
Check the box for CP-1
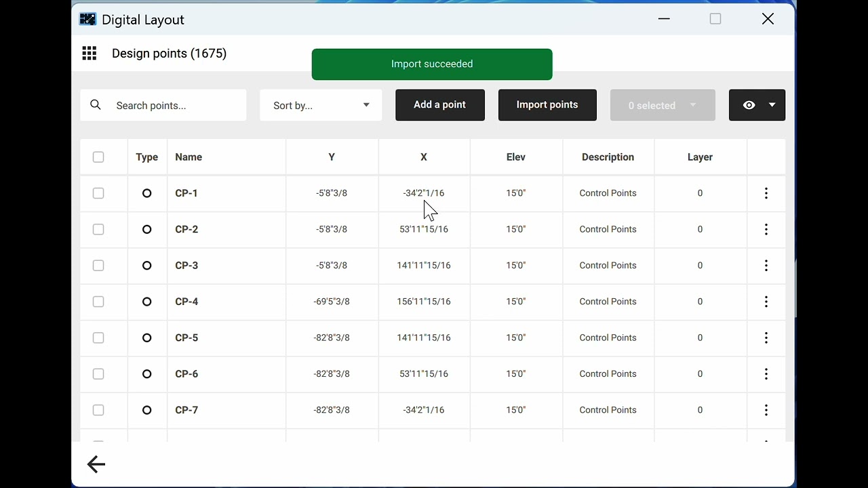[x=98, y=193]
